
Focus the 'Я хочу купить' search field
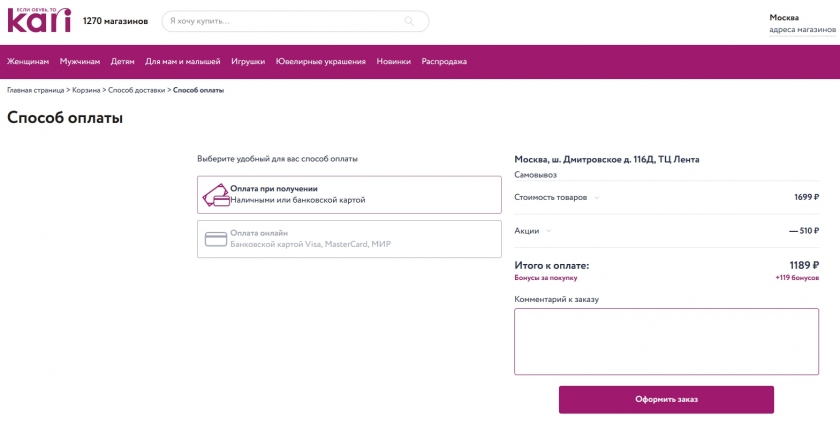click(290, 21)
